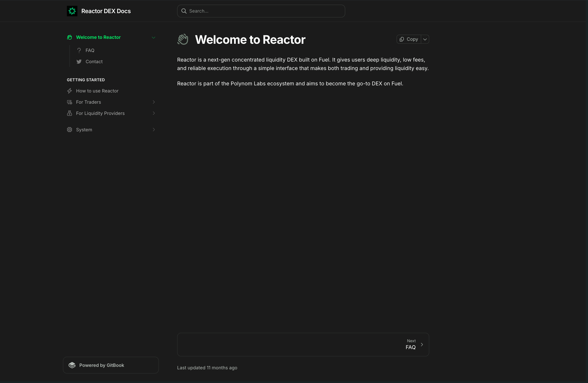
Task: Click the money bag icon for Liquidity Providers
Action: tap(69, 113)
